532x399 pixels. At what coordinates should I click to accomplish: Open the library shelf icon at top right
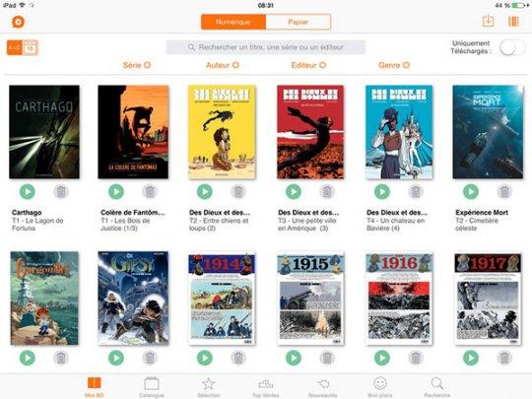coord(513,22)
